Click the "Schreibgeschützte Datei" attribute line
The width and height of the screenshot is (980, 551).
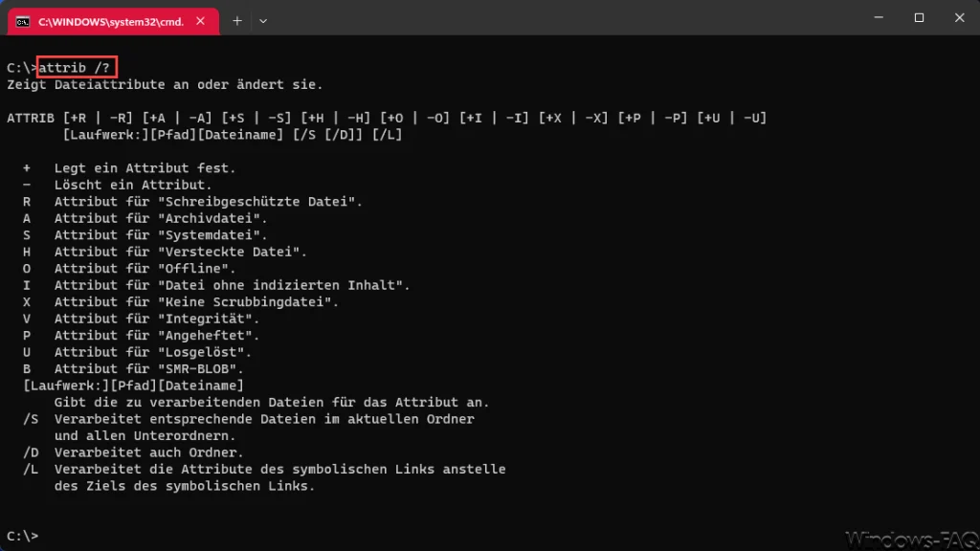(x=192, y=202)
